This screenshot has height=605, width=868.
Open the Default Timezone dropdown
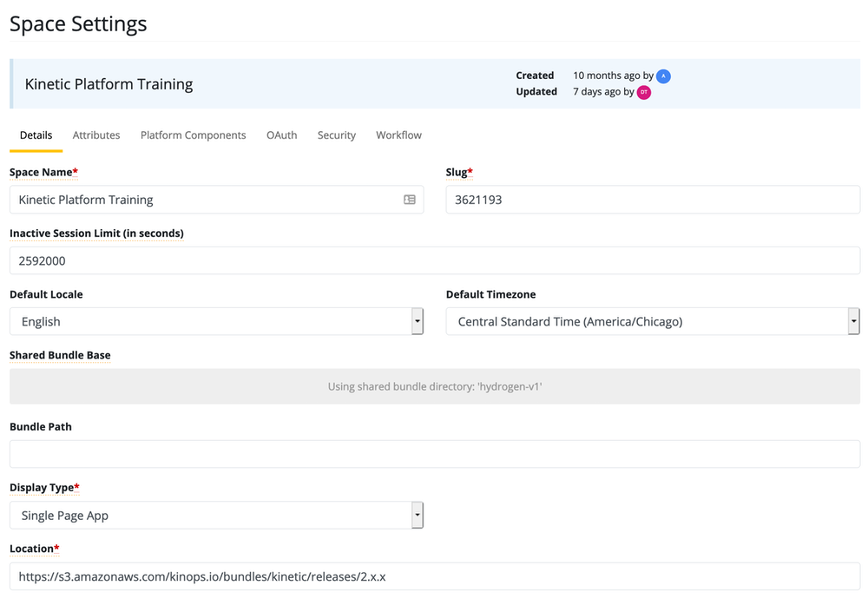[x=654, y=322]
